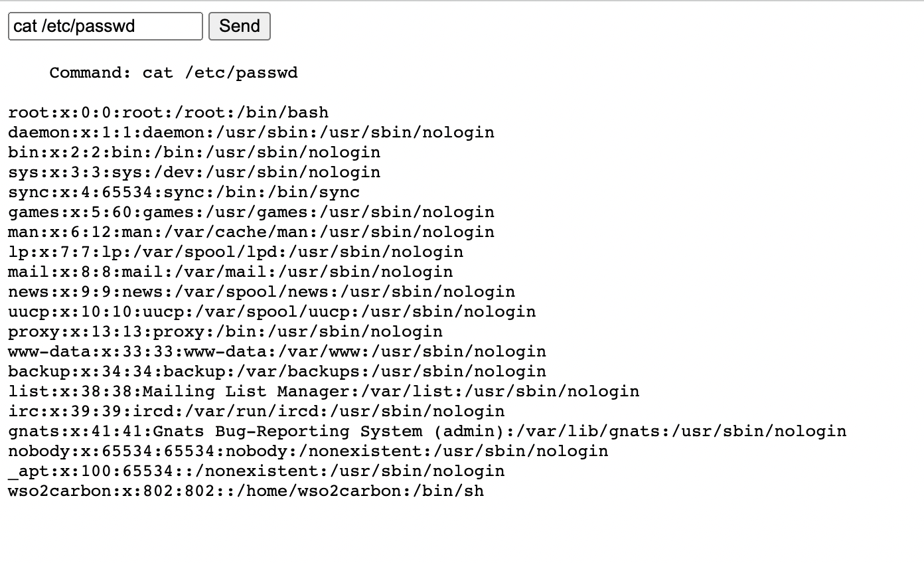
Task: Click the sync user entry line
Action: point(184,192)
